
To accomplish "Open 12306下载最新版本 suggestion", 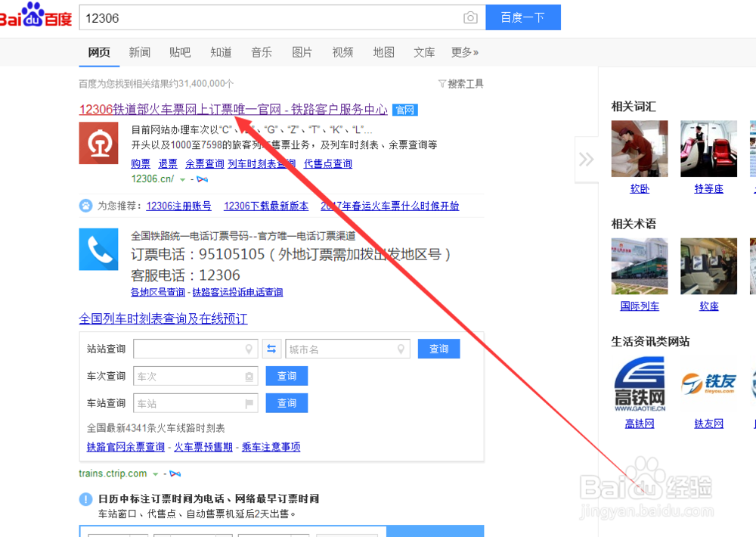I will click(266, 206).
